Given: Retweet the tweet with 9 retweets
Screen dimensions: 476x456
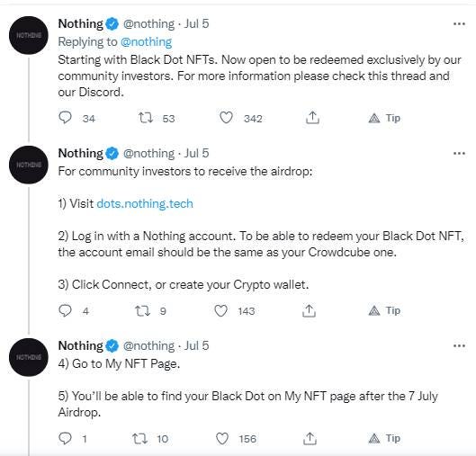Looking at the screenshot, I should [x=142, y=310].
